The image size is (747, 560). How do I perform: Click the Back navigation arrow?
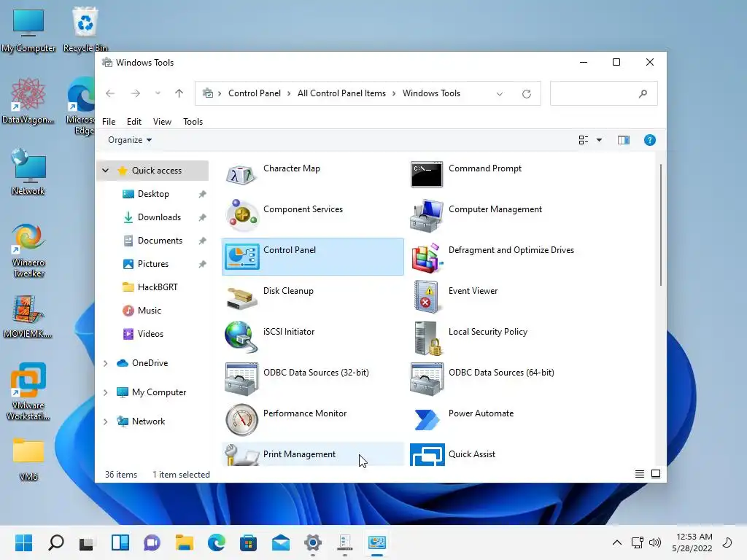click(x=110, y=93)
